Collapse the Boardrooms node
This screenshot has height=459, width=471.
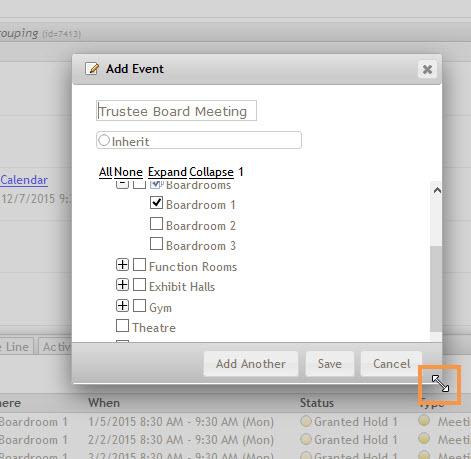pos(122,185)
